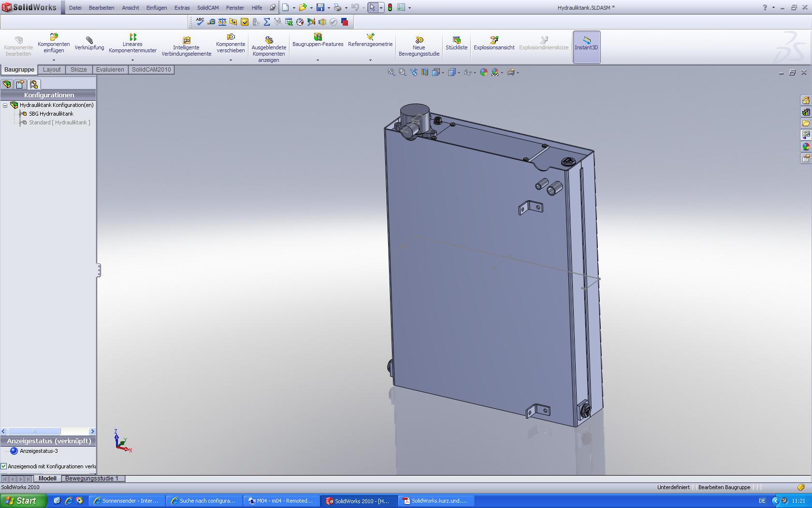Toggle Anzeigemodi mit Konfigurationen checkbox
This screenshot has height=508, width=812.
pos(4,466)
